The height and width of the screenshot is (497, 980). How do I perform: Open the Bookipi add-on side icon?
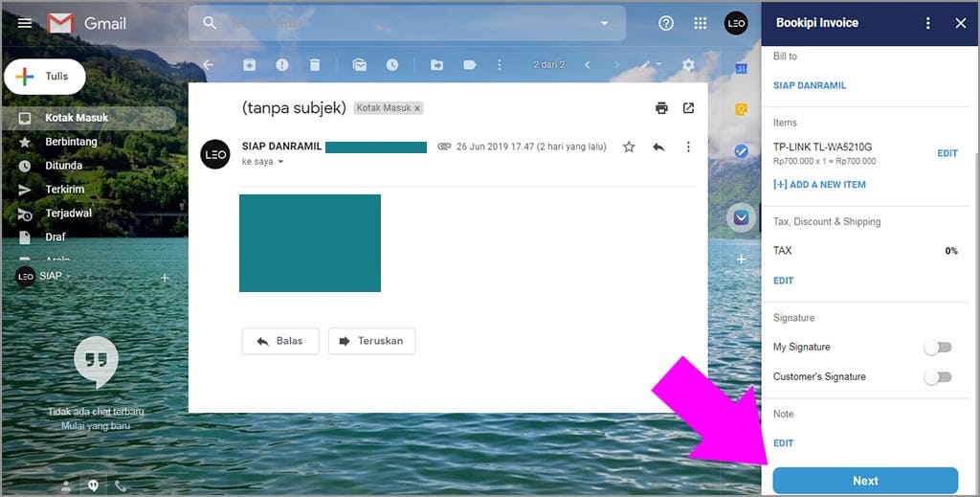[741, 218]
